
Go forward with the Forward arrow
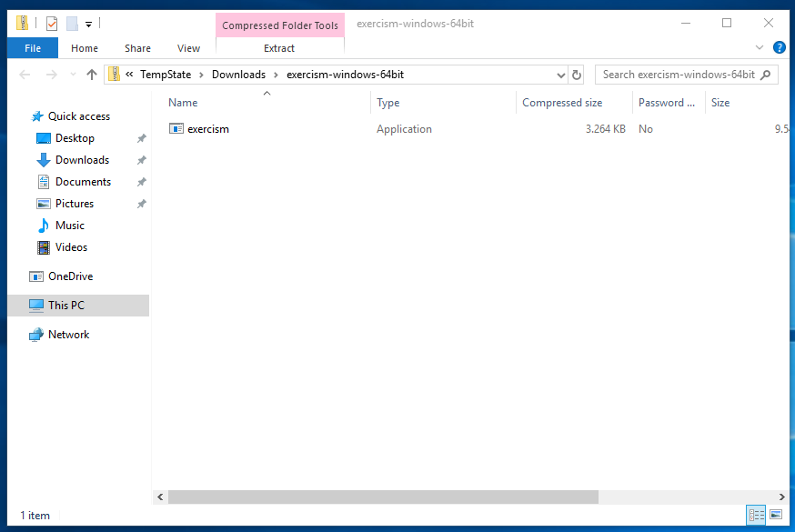(51, 75)
